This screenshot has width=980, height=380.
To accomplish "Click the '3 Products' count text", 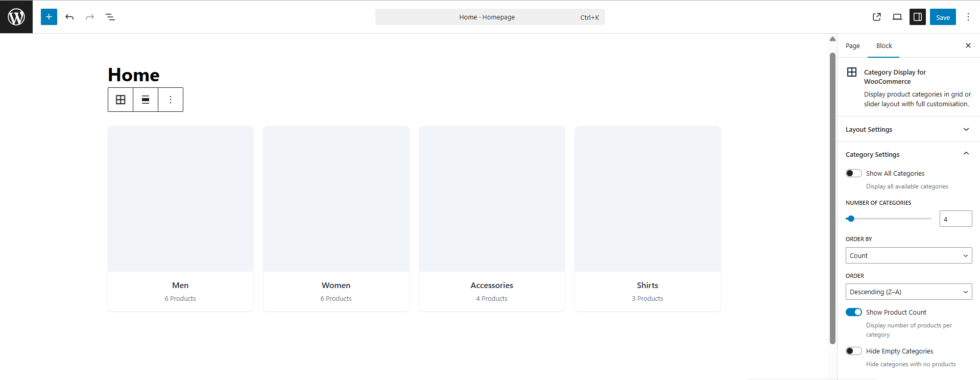I will (648, 298).
